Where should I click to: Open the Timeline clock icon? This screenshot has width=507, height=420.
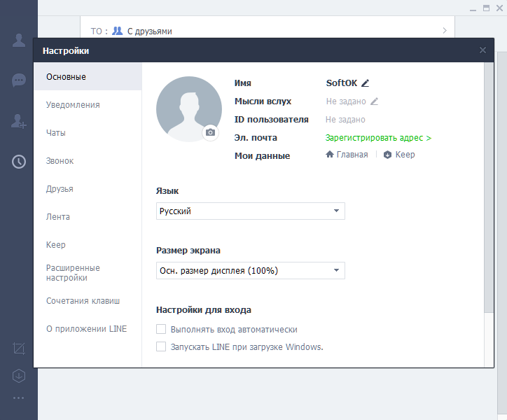click(19, 162)
